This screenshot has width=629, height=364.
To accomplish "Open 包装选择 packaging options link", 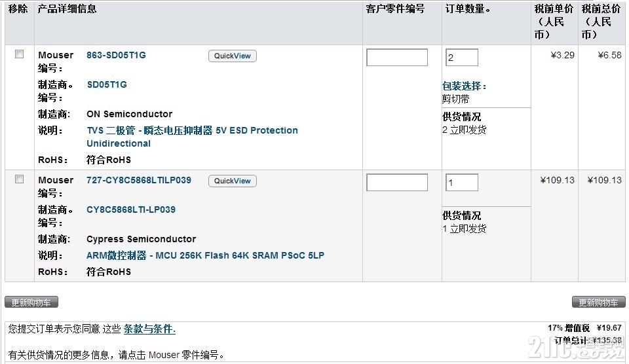I will (x=464, y=86).
